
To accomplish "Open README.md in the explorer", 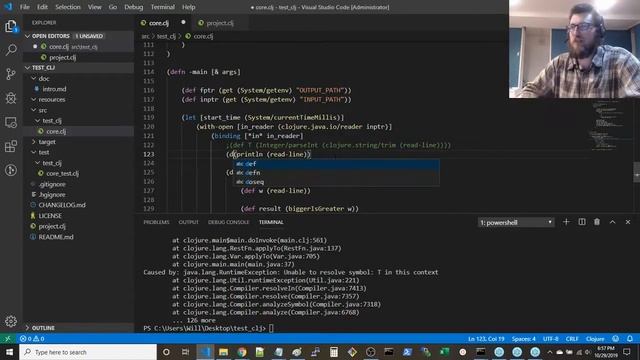I will point(56,237).
